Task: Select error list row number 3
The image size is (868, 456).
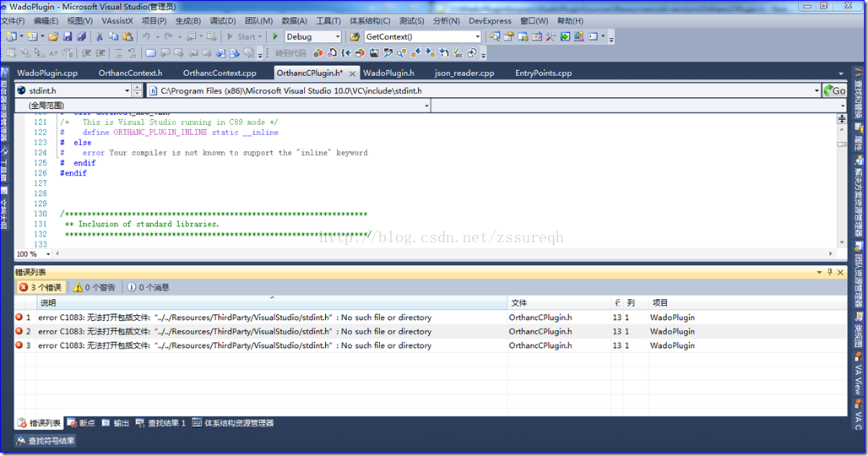Action: [431, 345]
